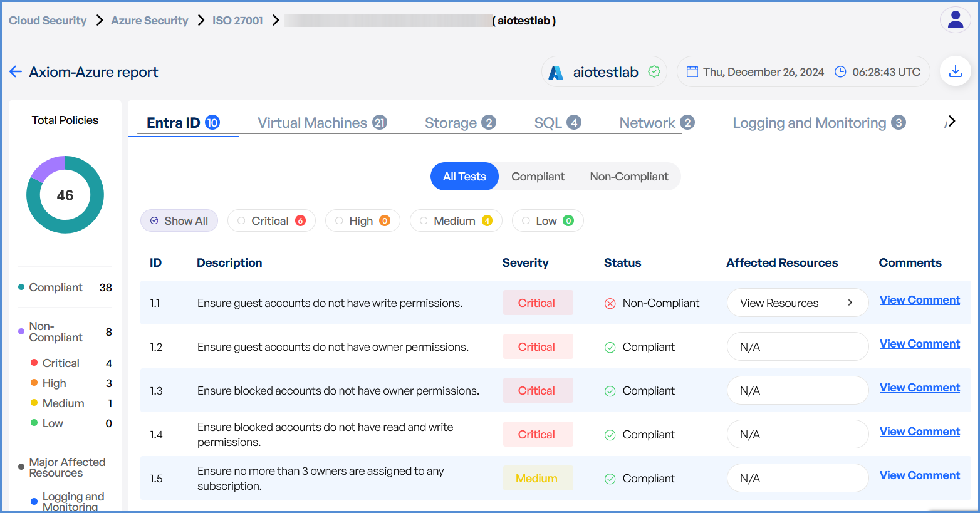The image size is (980, 513).
Task: Open the Logging and Monitoring tab
Action: coord(818,123)
